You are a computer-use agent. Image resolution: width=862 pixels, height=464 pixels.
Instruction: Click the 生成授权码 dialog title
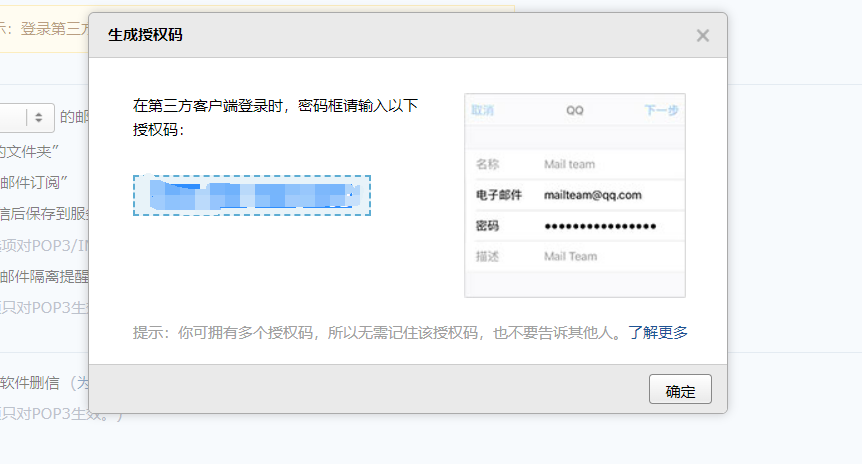(x=145, y=35)
